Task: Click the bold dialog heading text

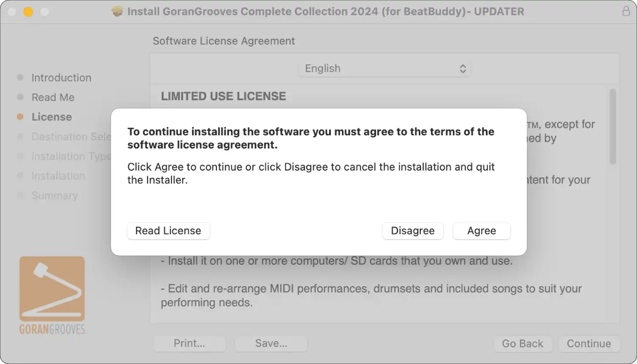Action: [311, 138]
